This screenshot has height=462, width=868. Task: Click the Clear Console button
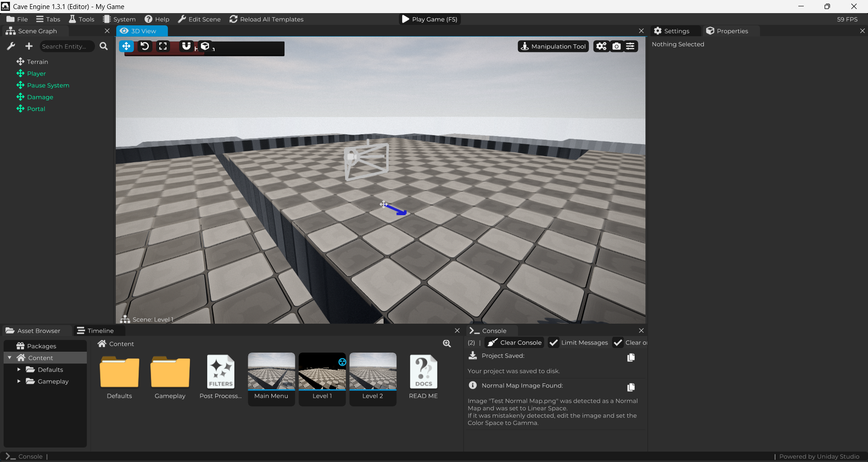515,342
